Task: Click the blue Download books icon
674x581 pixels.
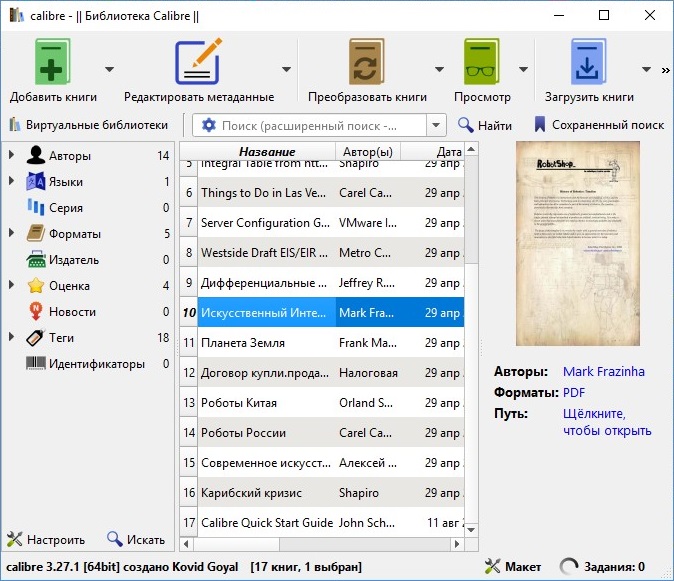Action: click(588, 61)
